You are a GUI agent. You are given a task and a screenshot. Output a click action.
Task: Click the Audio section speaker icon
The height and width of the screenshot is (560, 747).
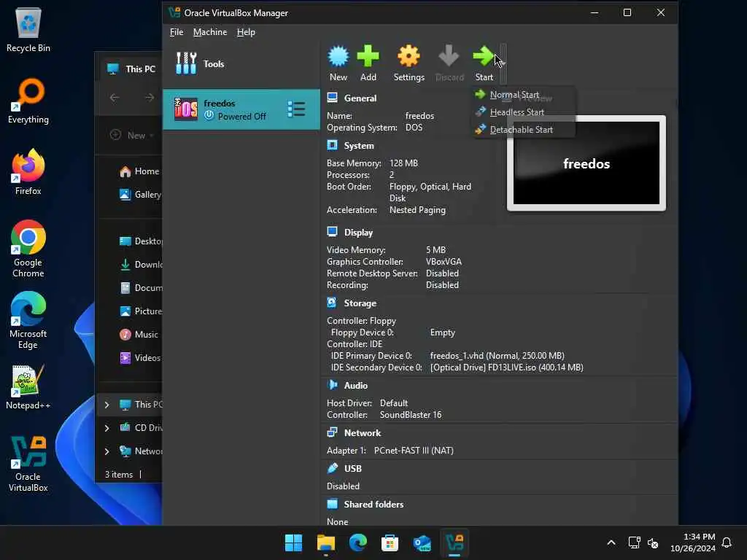pos(333,385)
